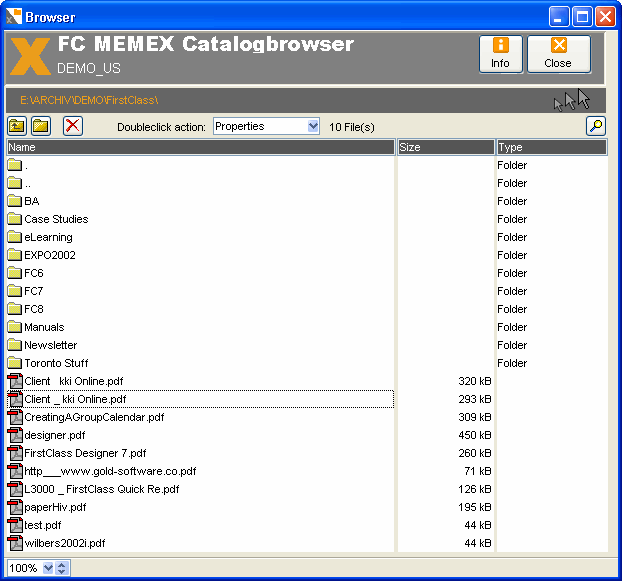
Task: Open the Doubleclick action dropdown
Action: 313,126
